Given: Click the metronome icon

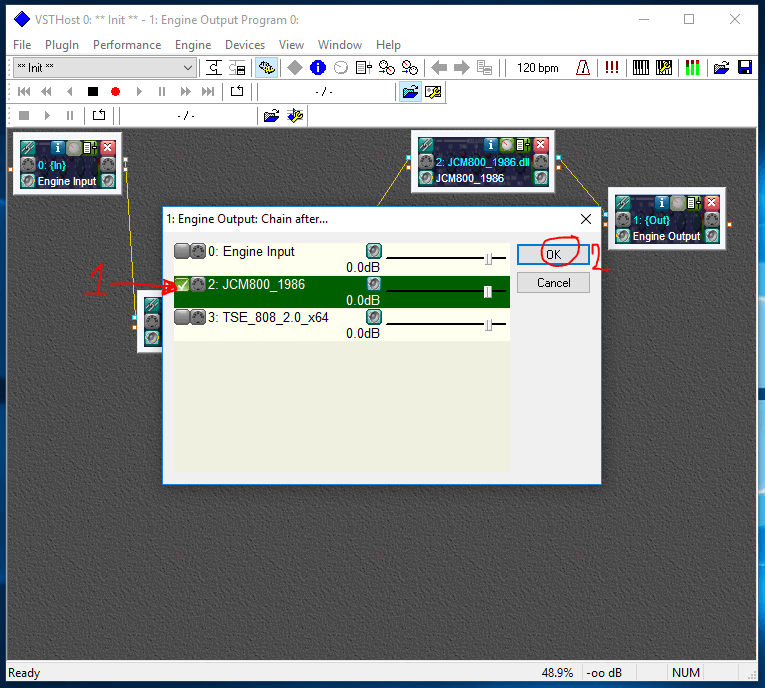Looking at the screenshot, I should coord(583,68).
